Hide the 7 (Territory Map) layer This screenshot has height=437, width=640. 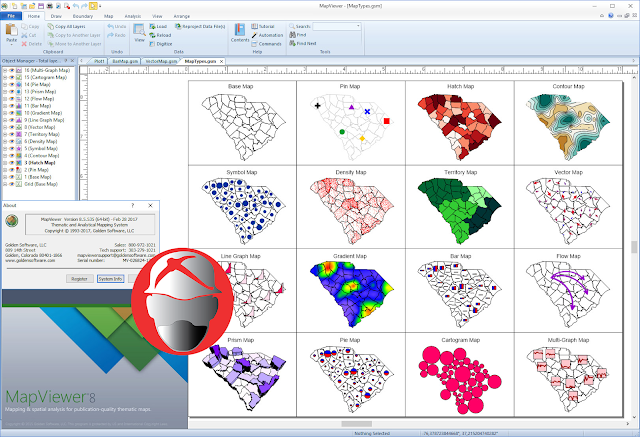click(12, 134)
